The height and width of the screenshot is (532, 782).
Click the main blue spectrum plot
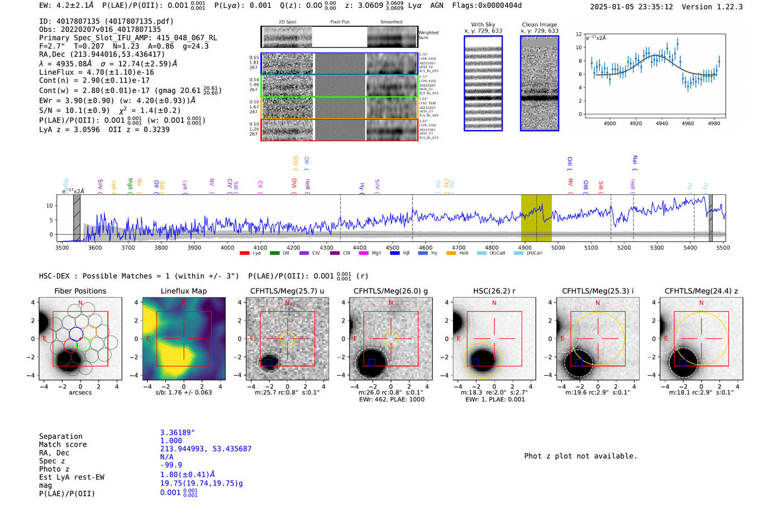point(391,218)
